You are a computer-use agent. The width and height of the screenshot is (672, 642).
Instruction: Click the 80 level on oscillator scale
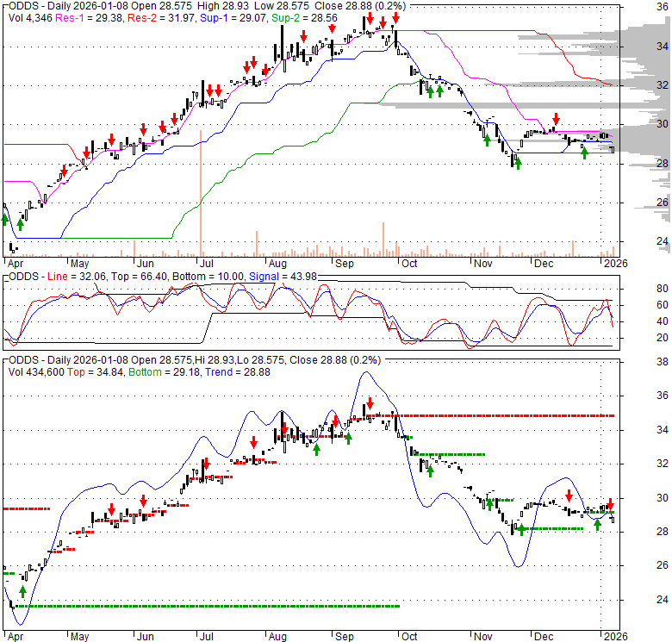click(x=638, y=288)
